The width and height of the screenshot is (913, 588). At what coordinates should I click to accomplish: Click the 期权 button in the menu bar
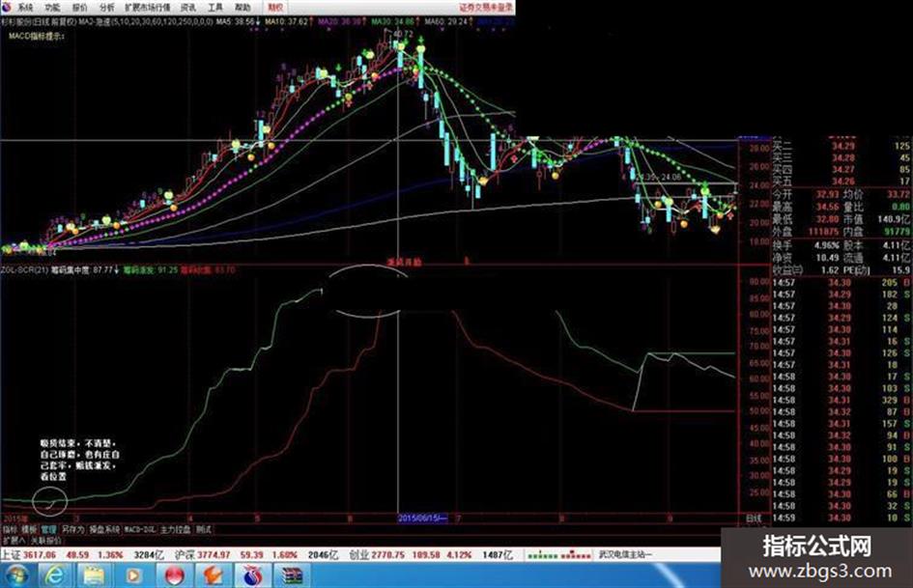point(274,8)
